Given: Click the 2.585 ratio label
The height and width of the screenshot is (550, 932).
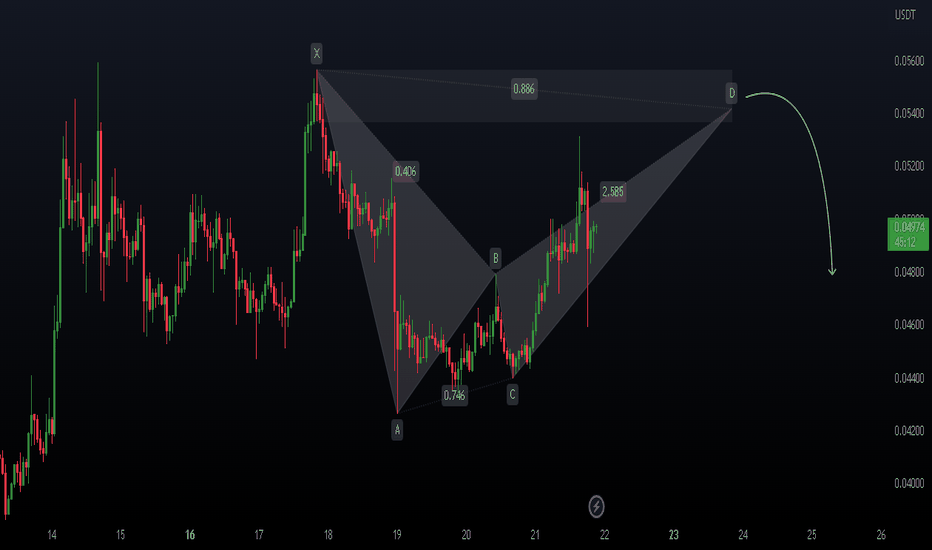Looking at the screenshot, I should point(613,191).
